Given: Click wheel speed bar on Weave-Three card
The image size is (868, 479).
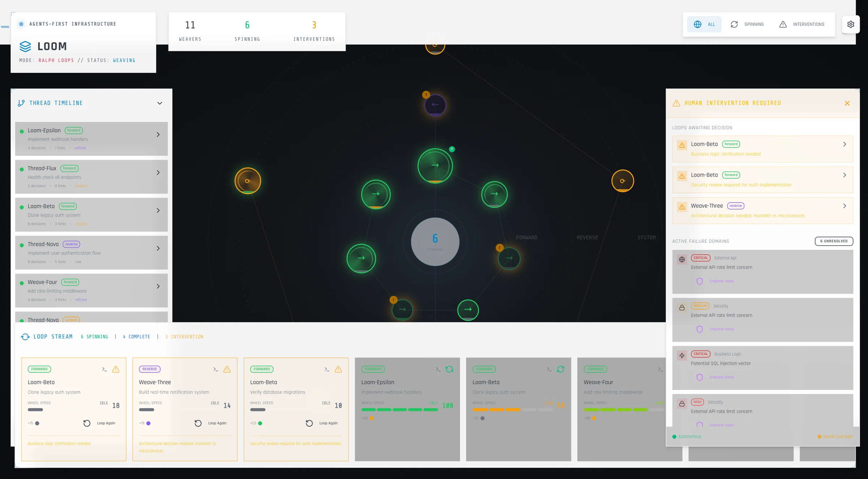Looking at the screenshot, I should coord(146,410).
